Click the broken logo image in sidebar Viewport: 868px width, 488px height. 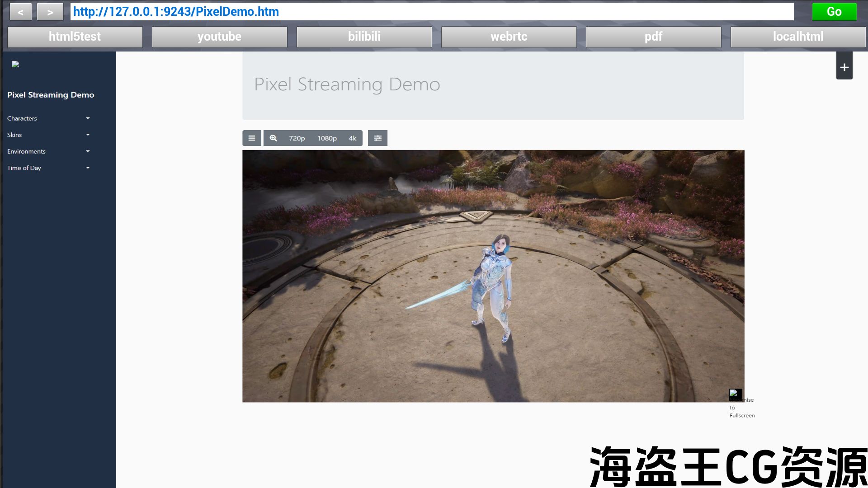click(15, 64)
